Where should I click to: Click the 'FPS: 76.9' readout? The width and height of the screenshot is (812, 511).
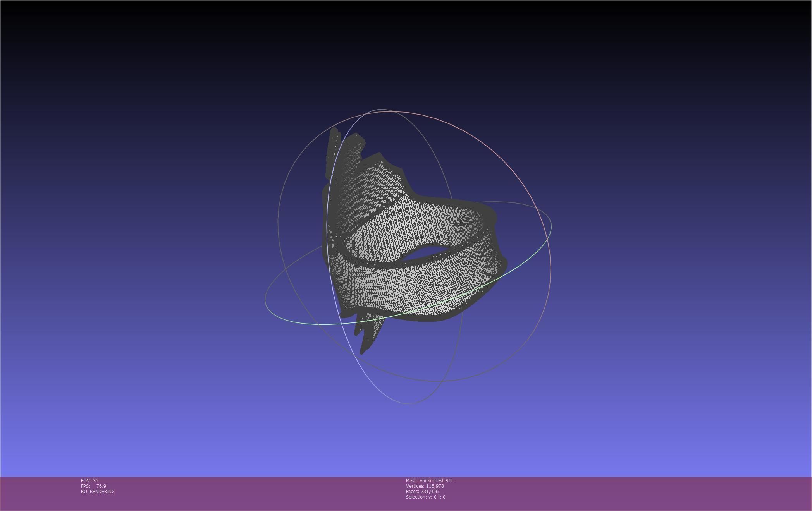pyautogui.click(x=93, y=486)
